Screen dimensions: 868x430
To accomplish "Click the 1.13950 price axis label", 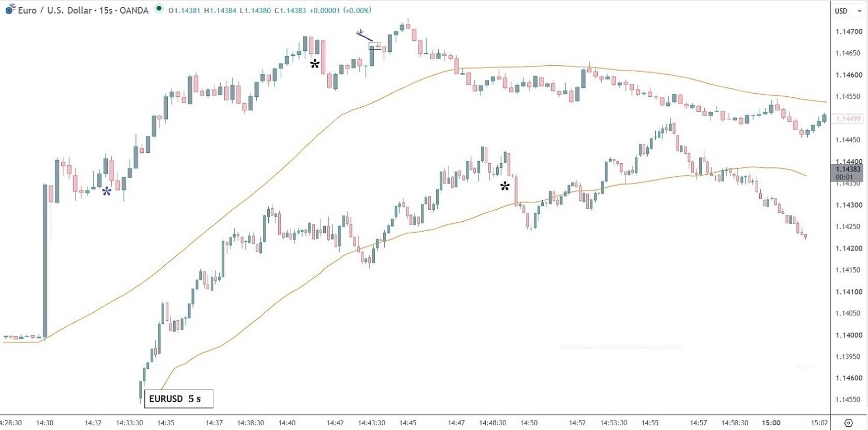I will [849, 356].
